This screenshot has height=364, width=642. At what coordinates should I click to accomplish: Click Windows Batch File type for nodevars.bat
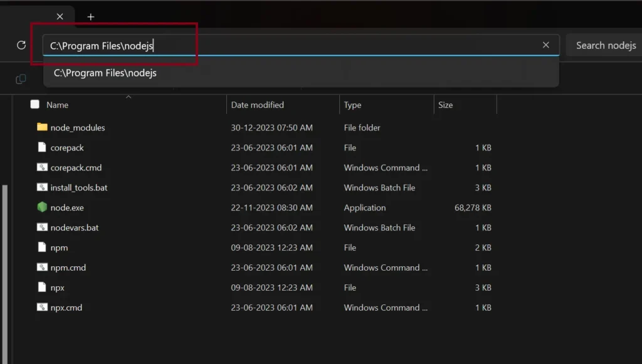[379, 228]
